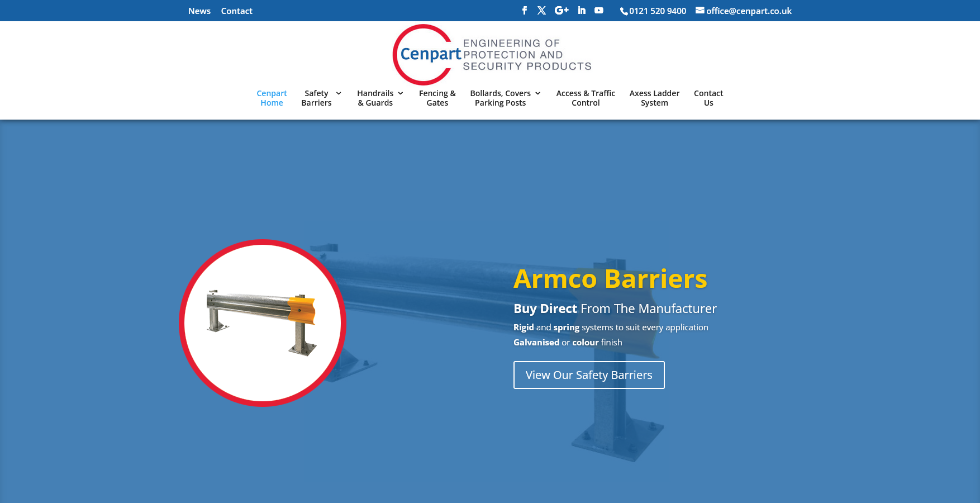Click the office@cenpart.co.uk email link
Viewport: 980px width, 503px height.
[749, 11]
